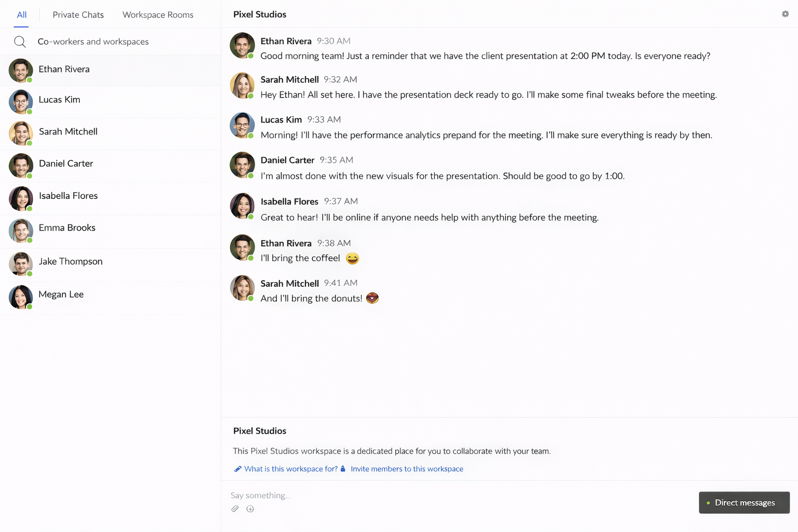The image size is (798, 532).
Task: Click the person icon before Invite members
Action: (x=343, y=469)
